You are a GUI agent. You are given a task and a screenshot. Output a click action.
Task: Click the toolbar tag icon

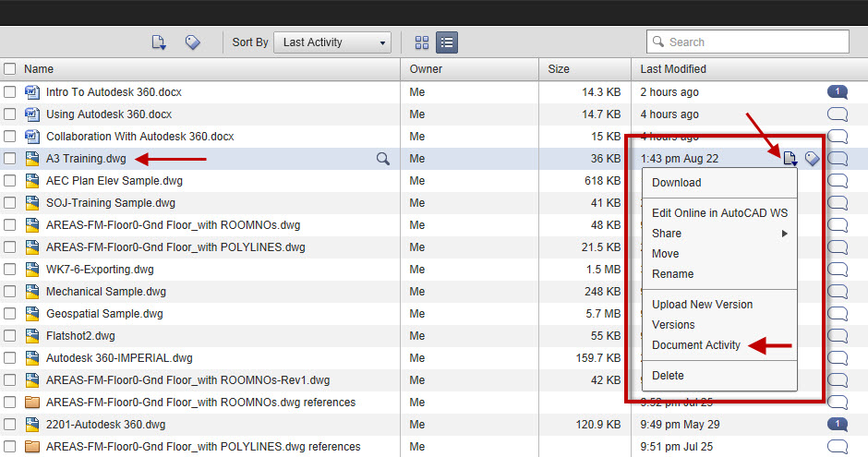tap(193, 42)
